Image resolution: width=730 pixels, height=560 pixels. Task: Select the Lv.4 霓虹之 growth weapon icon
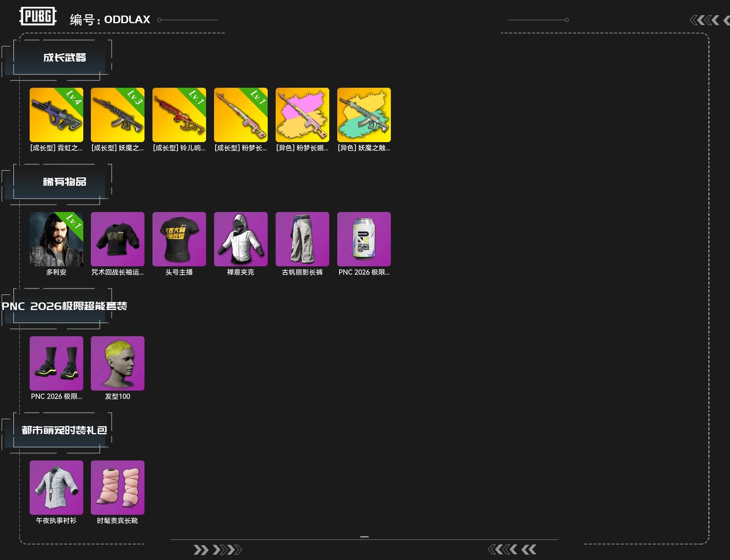click(x=56, y=115)
